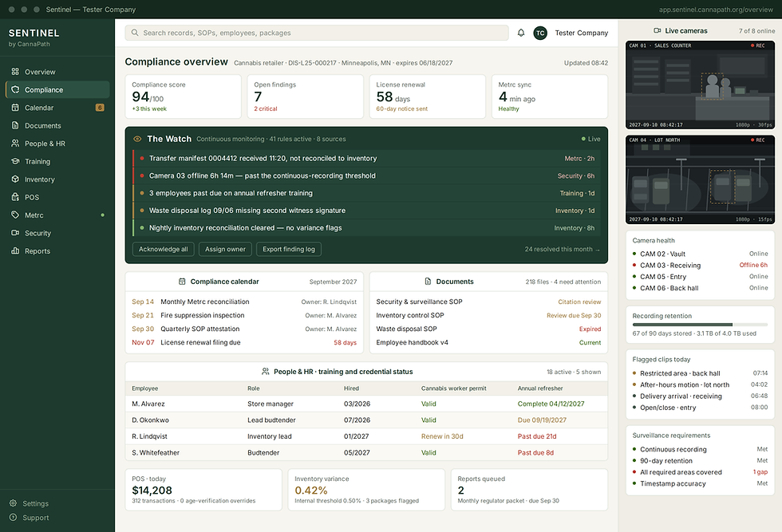
Task: Go to the Calendar section
Action: pyautogui.click(x=57, y=108)
